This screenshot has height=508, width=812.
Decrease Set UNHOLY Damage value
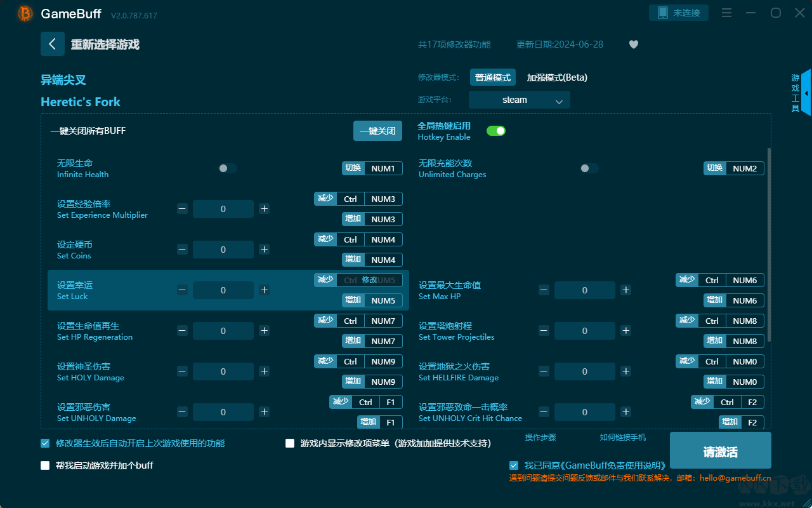(182, 412)
